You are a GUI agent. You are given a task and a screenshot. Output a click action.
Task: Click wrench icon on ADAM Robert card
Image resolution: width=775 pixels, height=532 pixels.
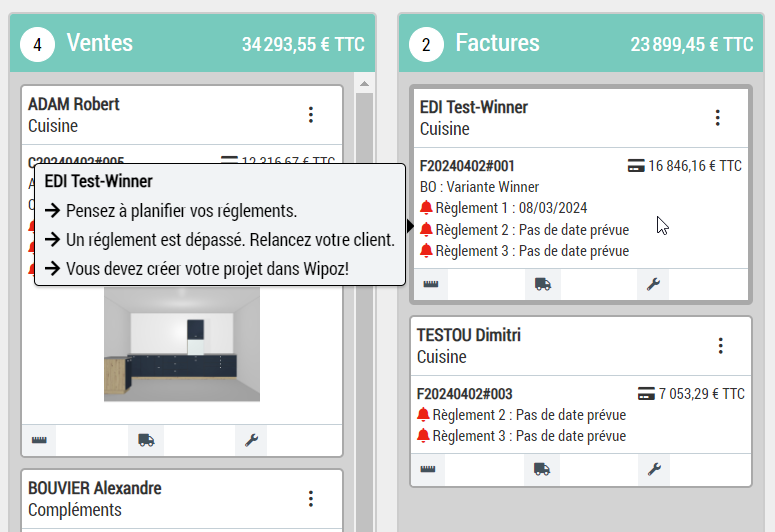tap(251, 440)
